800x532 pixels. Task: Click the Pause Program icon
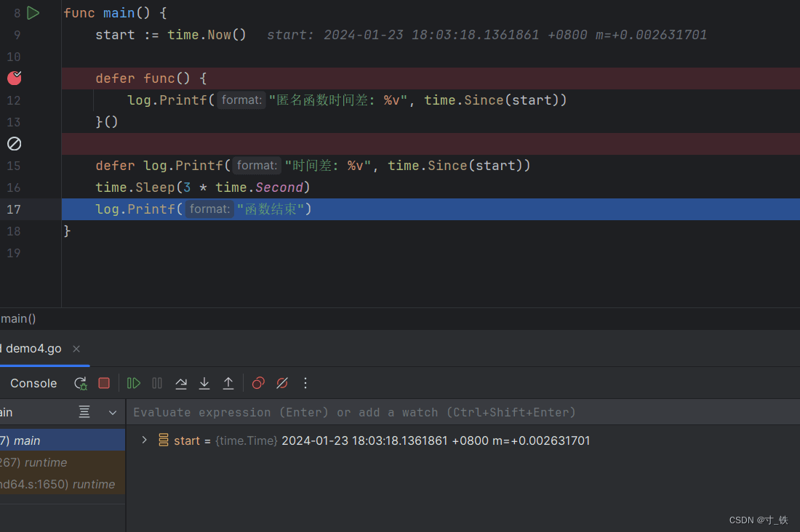click(x=157, y=383)
